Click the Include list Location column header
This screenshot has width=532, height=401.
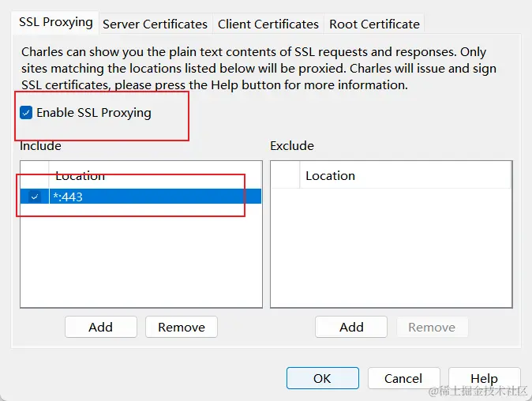155,175
